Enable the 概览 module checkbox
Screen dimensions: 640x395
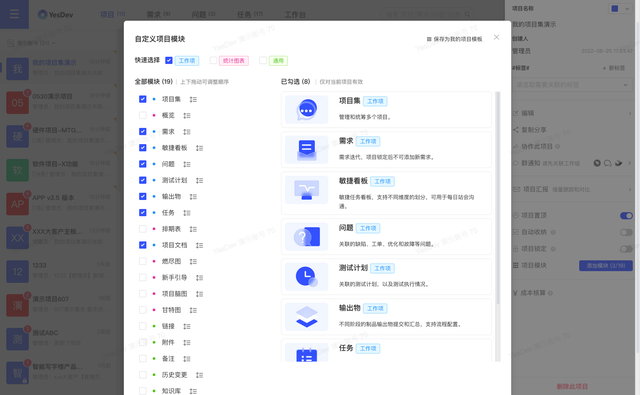[142, 115]
